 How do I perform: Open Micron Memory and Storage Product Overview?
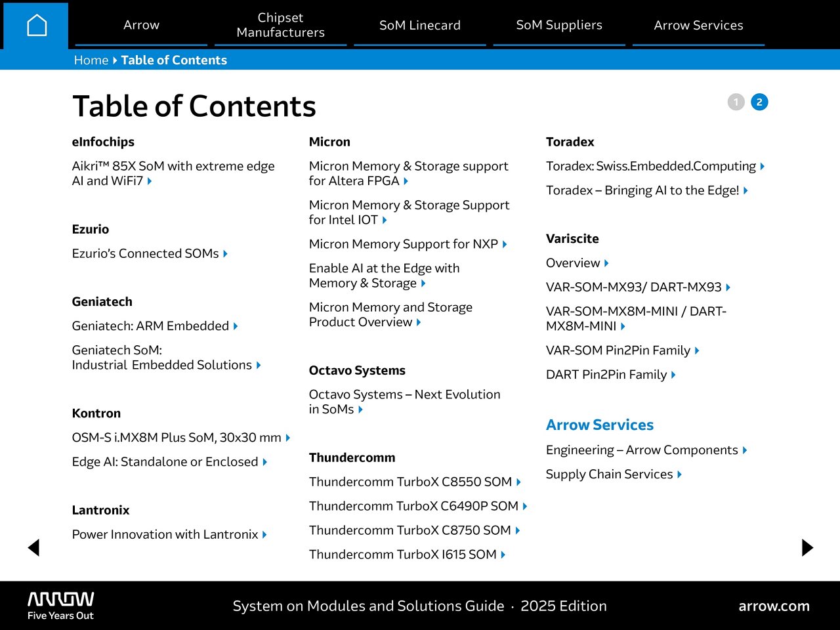[391, 314]
